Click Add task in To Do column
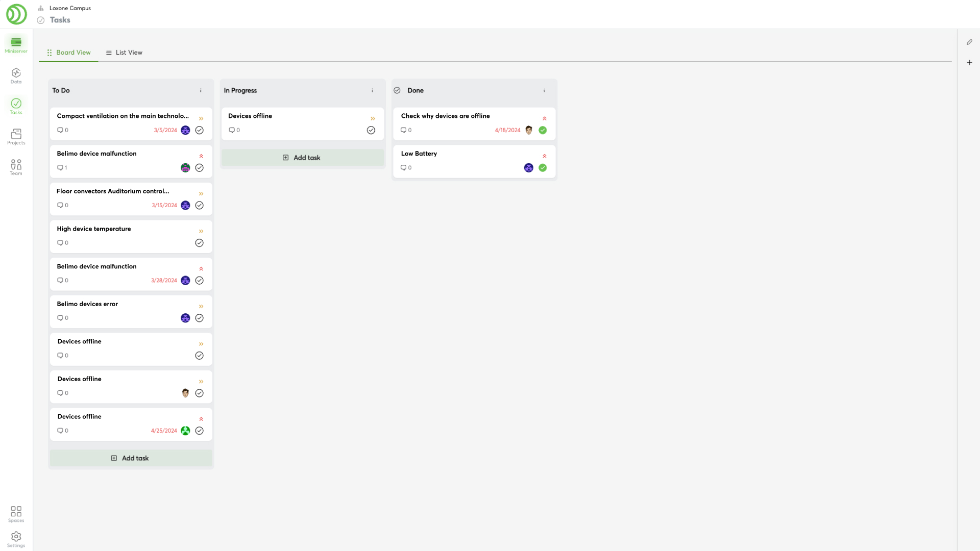Viewport: 980px width, 551px height. coord(131,458)
